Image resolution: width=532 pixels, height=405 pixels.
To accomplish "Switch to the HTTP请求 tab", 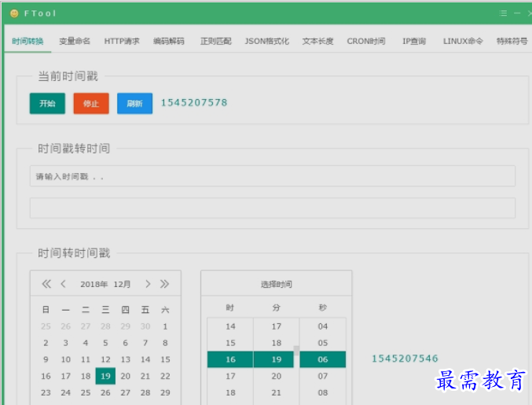I will click(122, 41).
